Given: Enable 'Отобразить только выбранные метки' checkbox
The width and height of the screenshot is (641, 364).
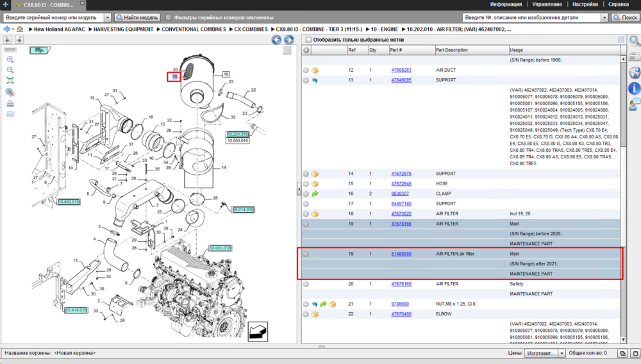Looking at the screenshot, I should click(x=309, y=40).
